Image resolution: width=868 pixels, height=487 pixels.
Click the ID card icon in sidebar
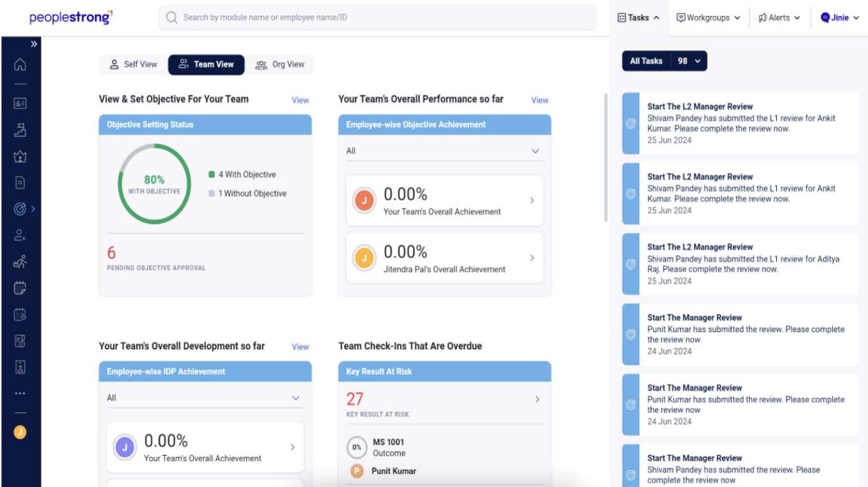(20, 103)
